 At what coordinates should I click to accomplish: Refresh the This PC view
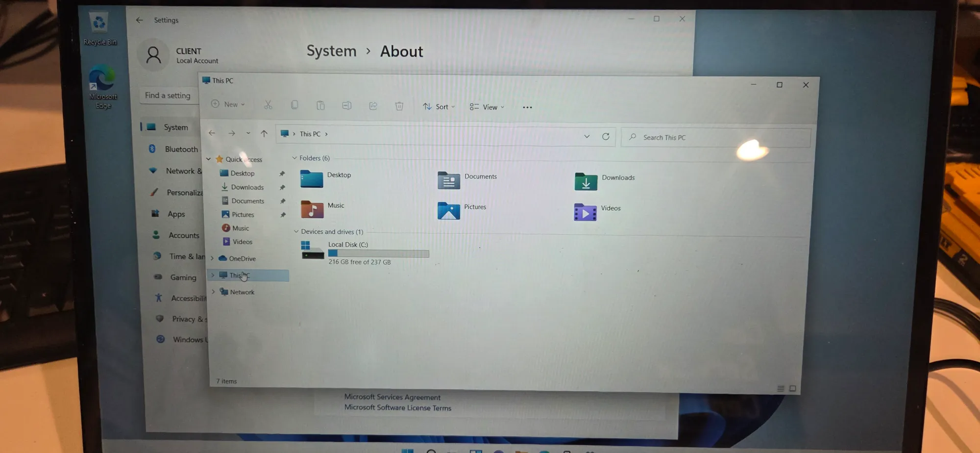pyautogui.click(x=606, y=137)
